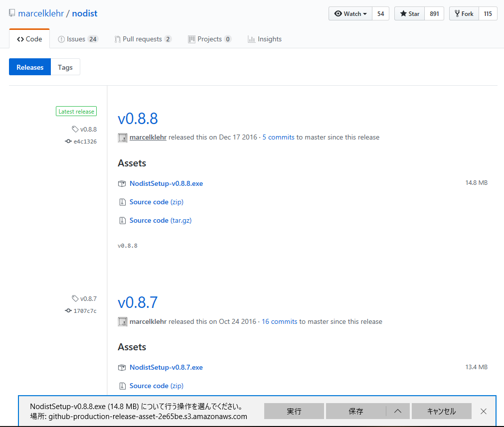The width and height of the screenshot is (504, 427).
Task: Open the Pull requests tab
Action: [x=143, y=39]
